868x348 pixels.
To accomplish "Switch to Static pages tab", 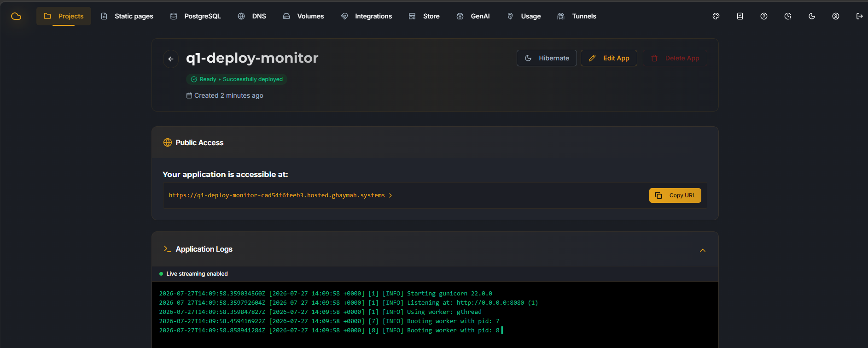I will pyautogui.click(x=127, y=16).
